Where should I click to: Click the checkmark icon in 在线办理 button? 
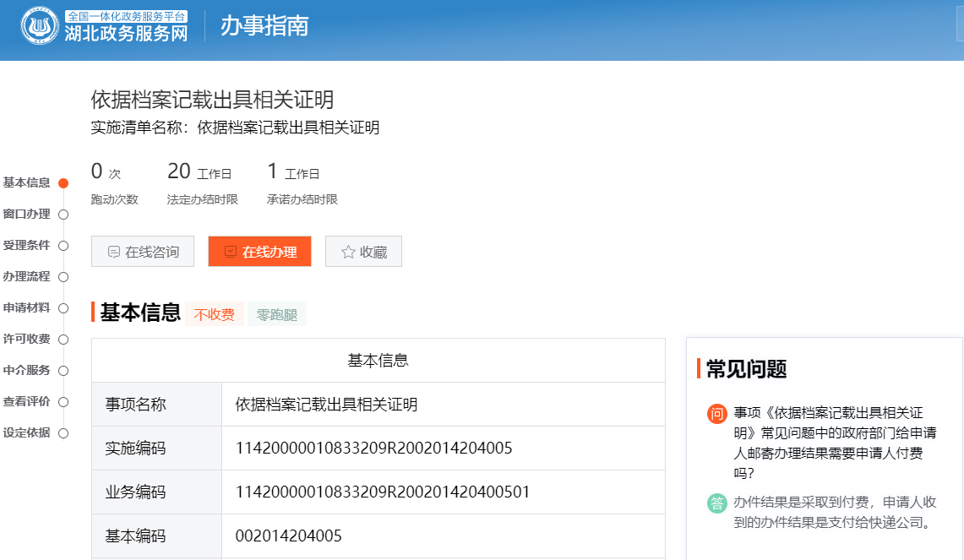(231, 252)
